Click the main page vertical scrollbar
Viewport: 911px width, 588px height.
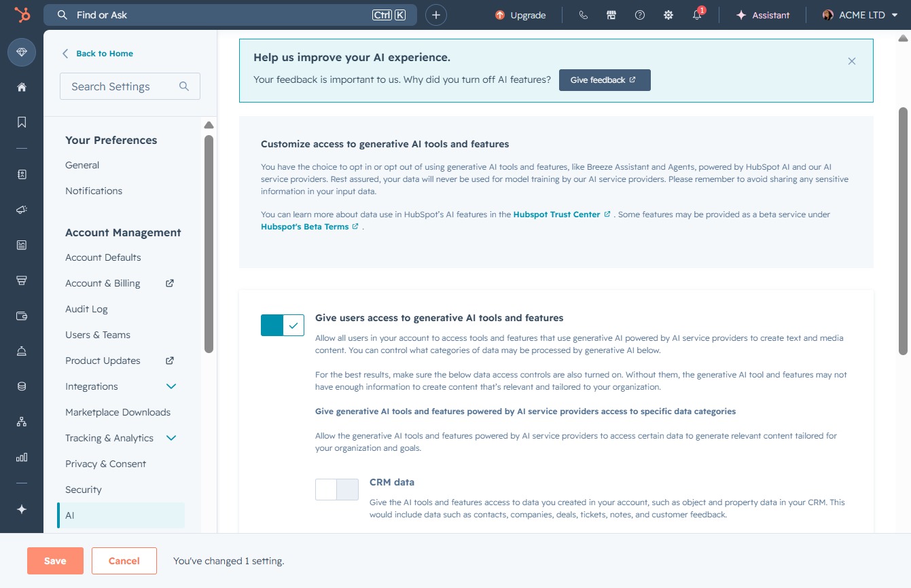click(x=903, y=231)
